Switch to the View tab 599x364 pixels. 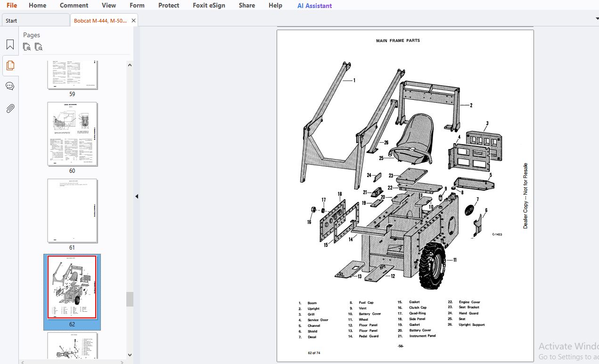(x=109, y=5)
